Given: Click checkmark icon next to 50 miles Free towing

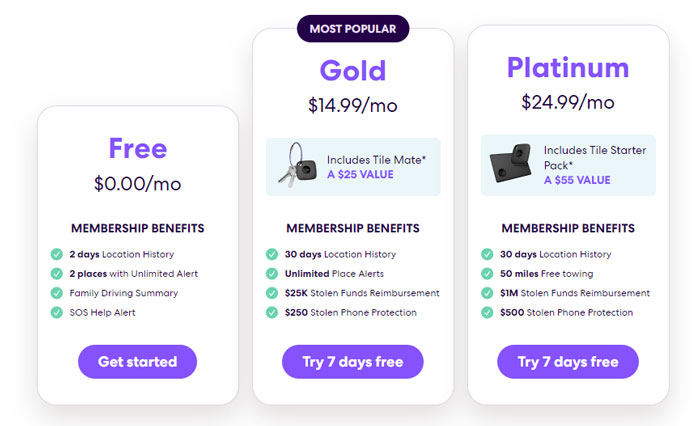Looking at the screenshot, I should click(487, 273).
